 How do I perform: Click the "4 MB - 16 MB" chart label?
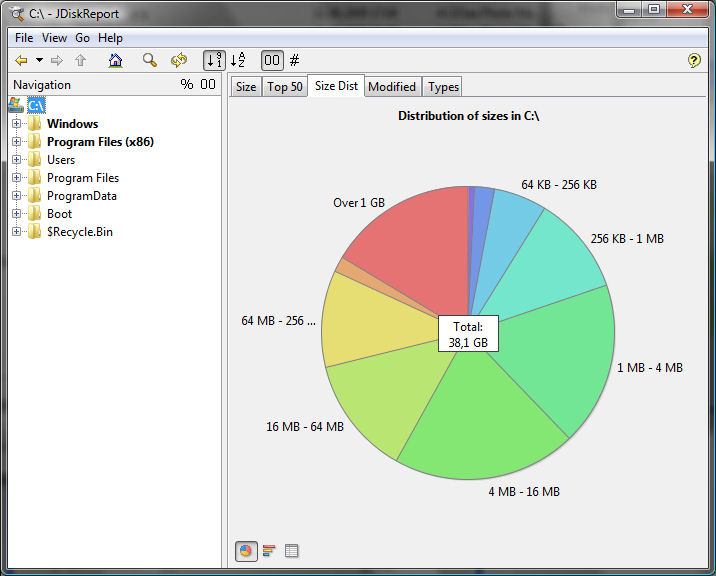point(524,491)
